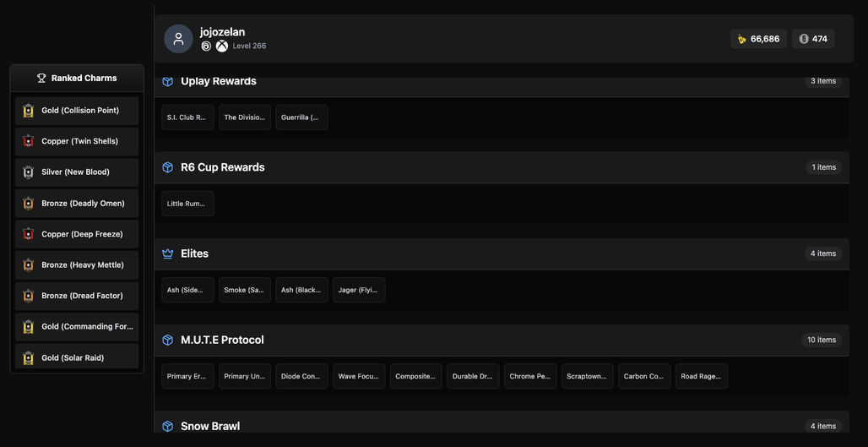Click the Ranked Charms panel title

(x=84, y=78)
